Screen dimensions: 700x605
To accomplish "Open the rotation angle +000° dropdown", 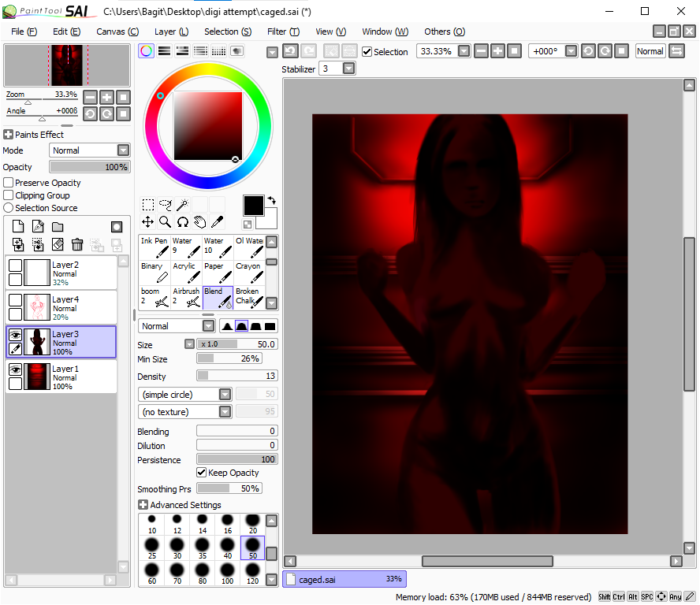I will pyautogui.click(x=571, y=51).
